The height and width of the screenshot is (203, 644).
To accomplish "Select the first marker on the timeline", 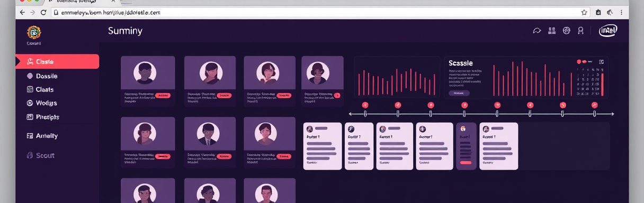I will click(365, 114).
